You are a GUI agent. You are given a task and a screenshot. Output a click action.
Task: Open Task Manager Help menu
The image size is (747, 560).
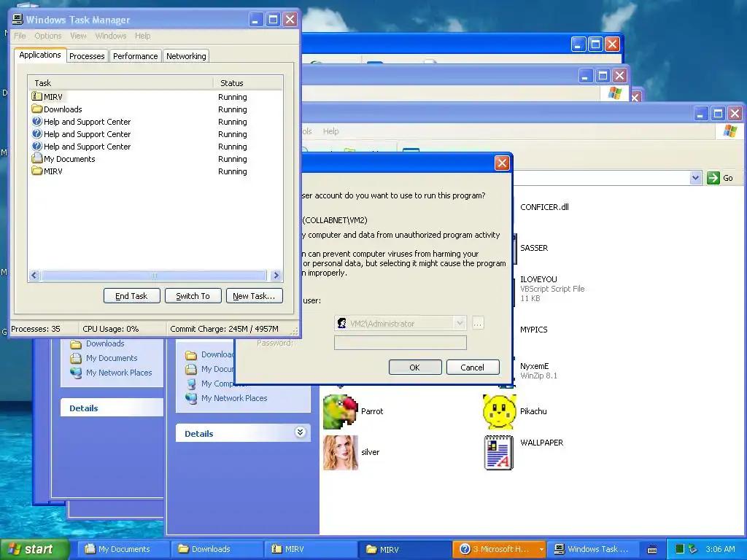142,36
